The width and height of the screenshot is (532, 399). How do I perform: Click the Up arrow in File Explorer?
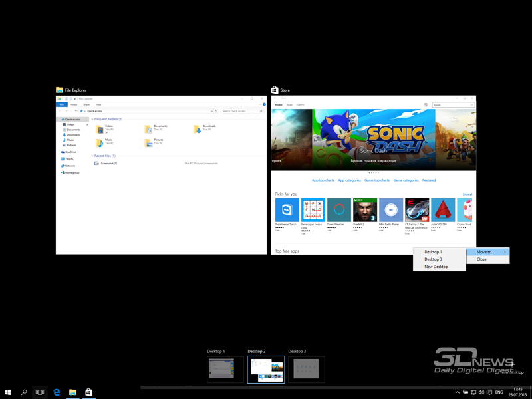[x=76, y=111]
